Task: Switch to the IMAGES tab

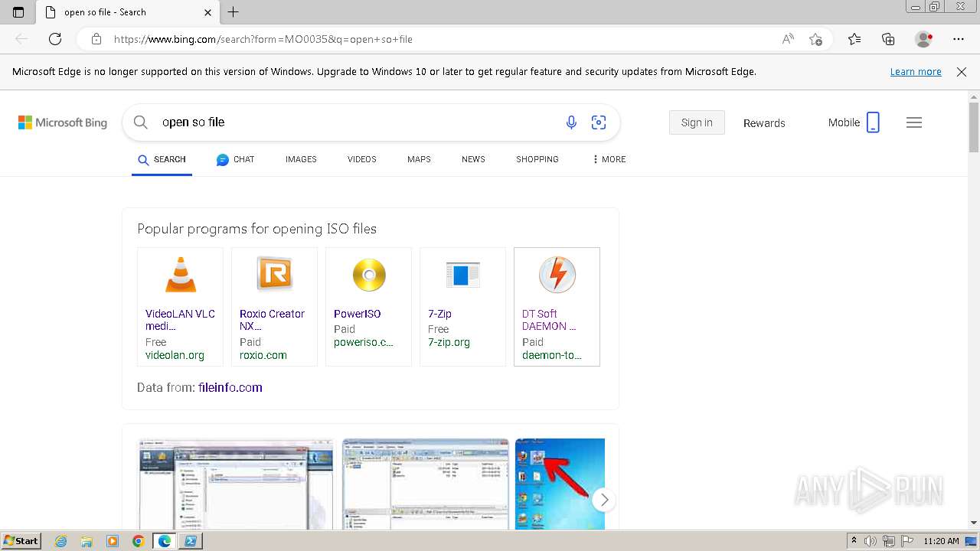Action: pyautogui.click(x=301, y=159)
